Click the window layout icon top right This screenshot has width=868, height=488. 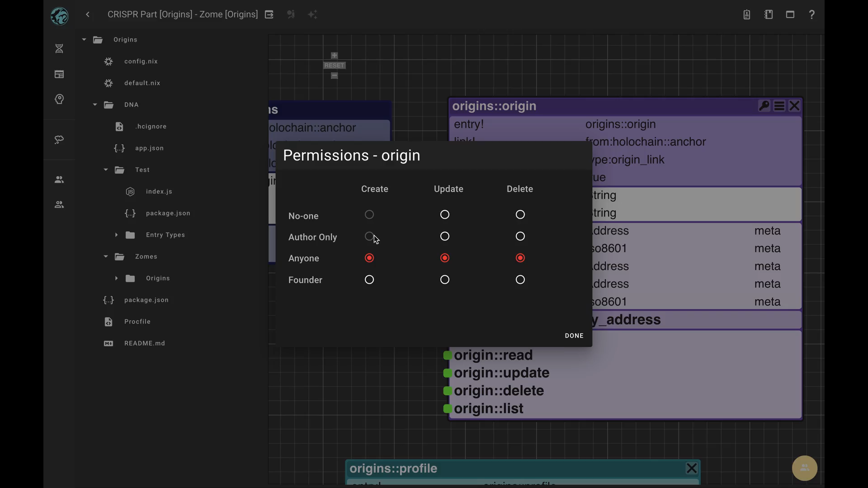coord(790,14)
